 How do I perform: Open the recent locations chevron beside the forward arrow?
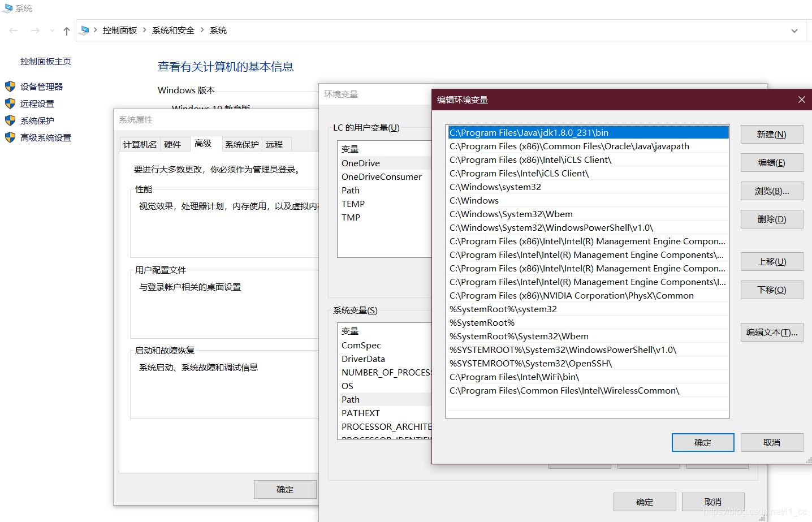tap(52, 31)
